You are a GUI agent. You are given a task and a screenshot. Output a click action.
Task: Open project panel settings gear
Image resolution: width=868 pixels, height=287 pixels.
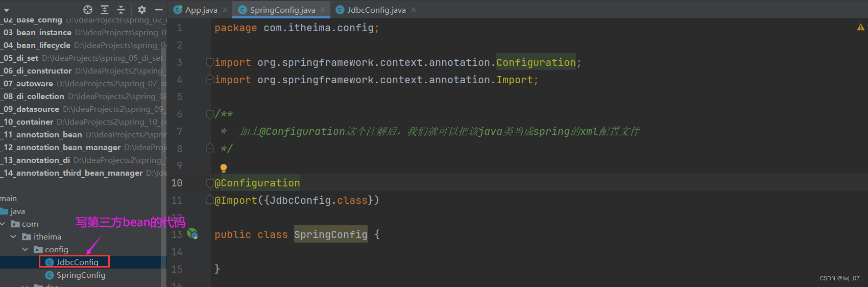[142, 10]
